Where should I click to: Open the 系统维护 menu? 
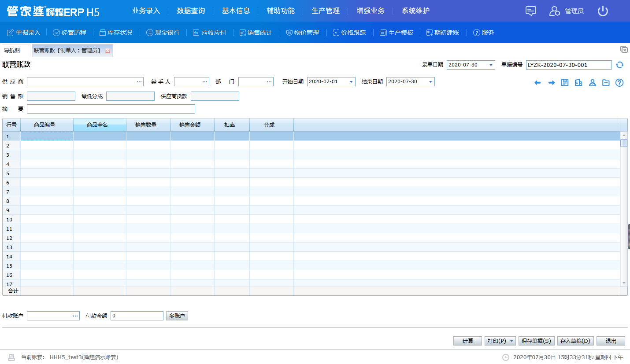pyautogui.click(x=415, y=11)
